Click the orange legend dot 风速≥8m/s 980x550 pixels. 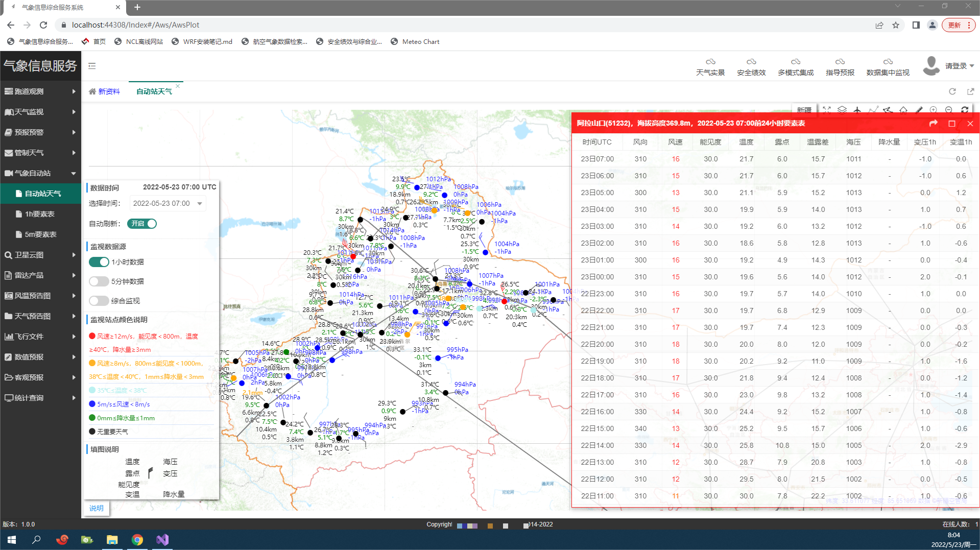click(92, 363)
